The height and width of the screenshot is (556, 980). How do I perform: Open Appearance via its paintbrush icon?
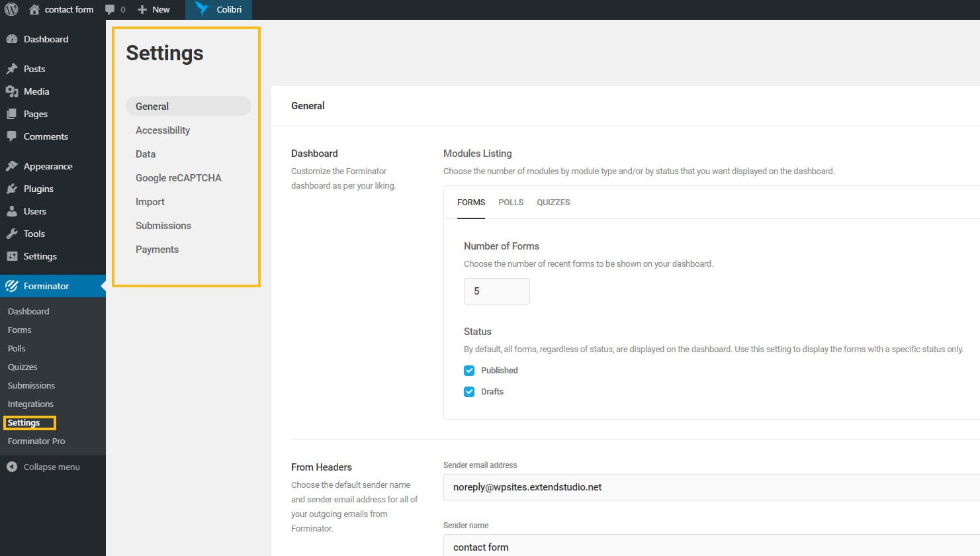point(11,165)
